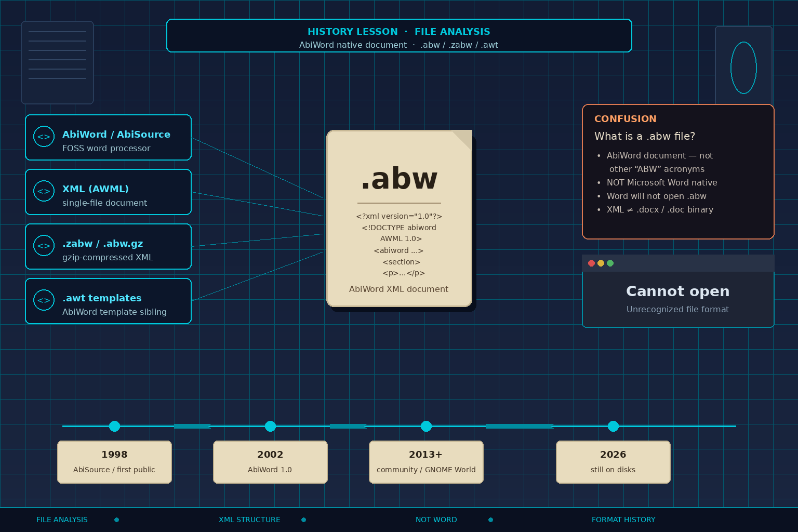798x532 pixels.
Task: Click the code icon beside .awt templates
Action: [x=44, y=300]
